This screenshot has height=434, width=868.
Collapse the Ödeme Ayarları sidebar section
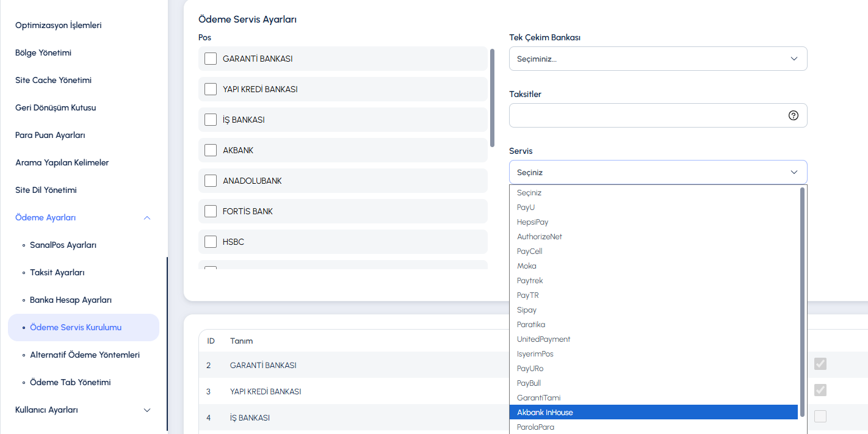click(147, 217)
